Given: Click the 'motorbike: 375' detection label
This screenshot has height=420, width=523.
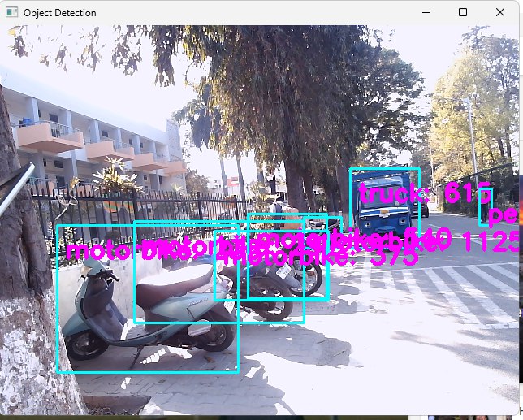Looking at the screenshot, I should point(320,257).
